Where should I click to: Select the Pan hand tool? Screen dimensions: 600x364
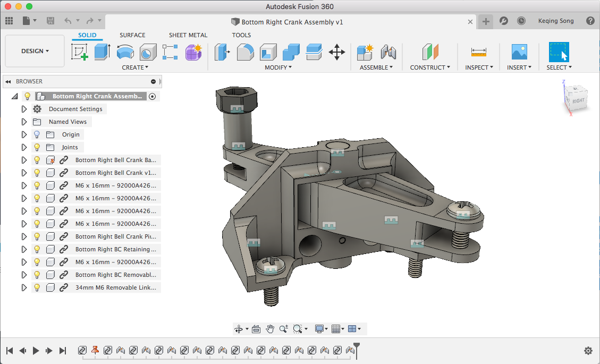coord(270,329)
